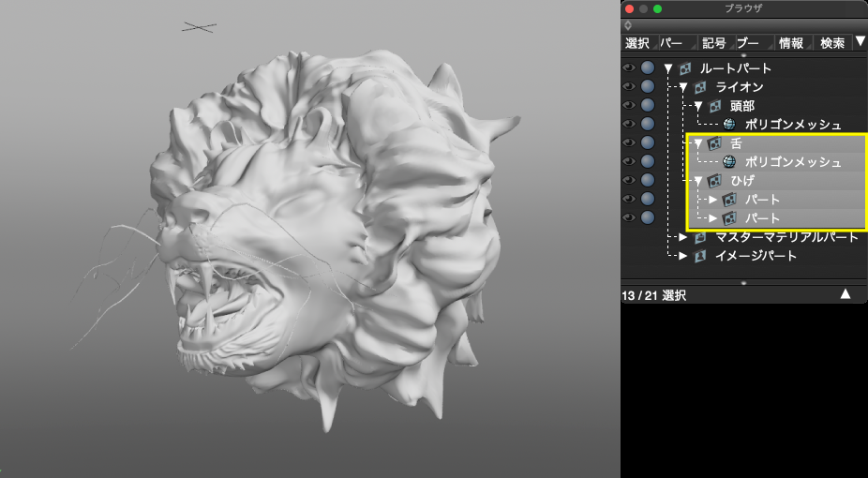Select the polygon mesh icon under 舌
This screenshot has width=868, height=478.
coord(729,162)
